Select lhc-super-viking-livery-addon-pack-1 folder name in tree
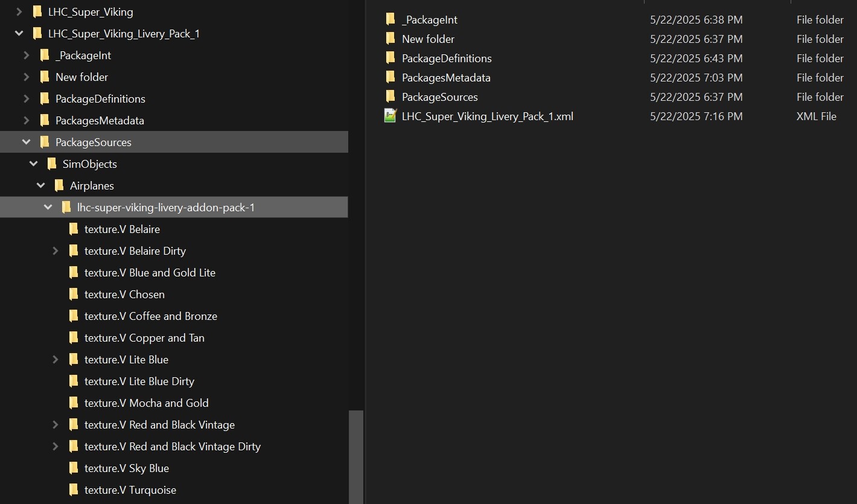857x504 pixels. (166, 208)
